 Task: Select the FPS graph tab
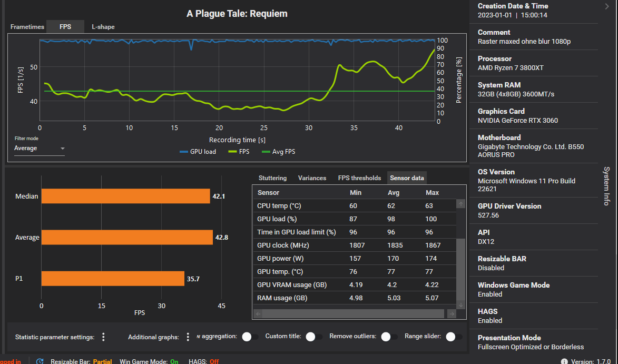[65, 27]
